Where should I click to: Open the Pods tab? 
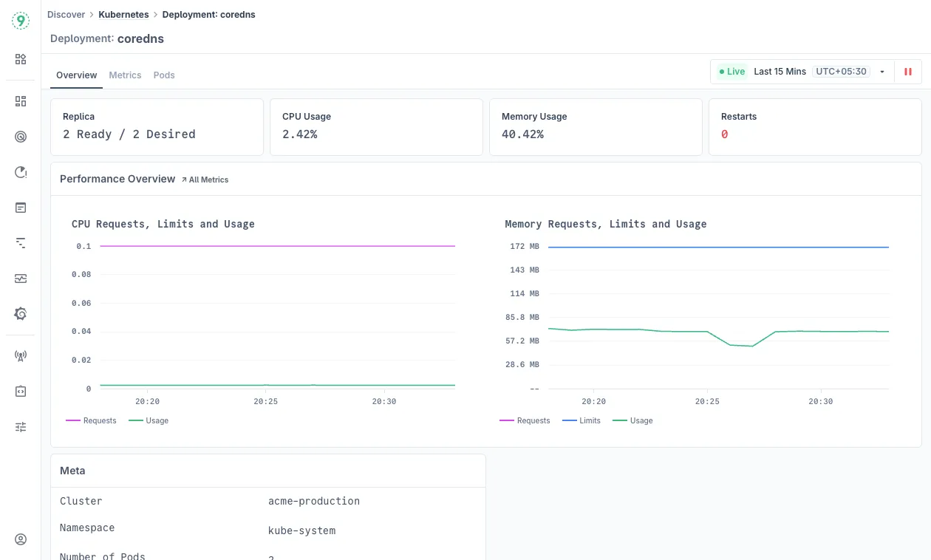point(164,75)
